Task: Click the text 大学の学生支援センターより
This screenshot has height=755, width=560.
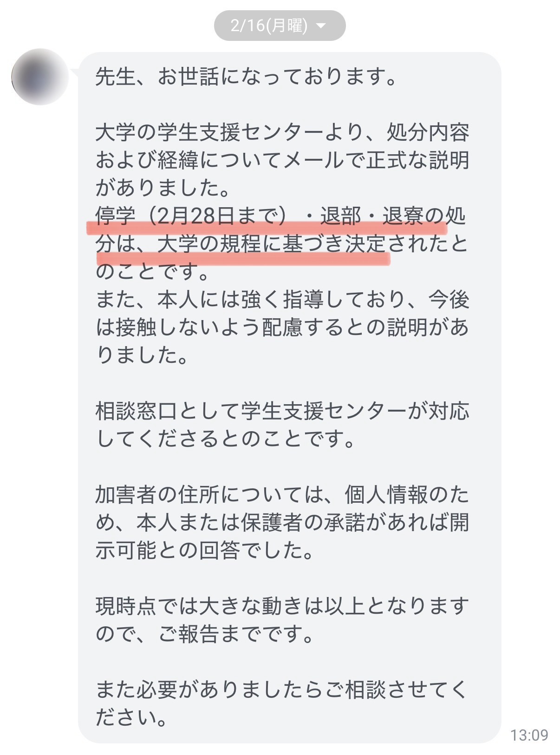Action: click(x=209, y=133)
